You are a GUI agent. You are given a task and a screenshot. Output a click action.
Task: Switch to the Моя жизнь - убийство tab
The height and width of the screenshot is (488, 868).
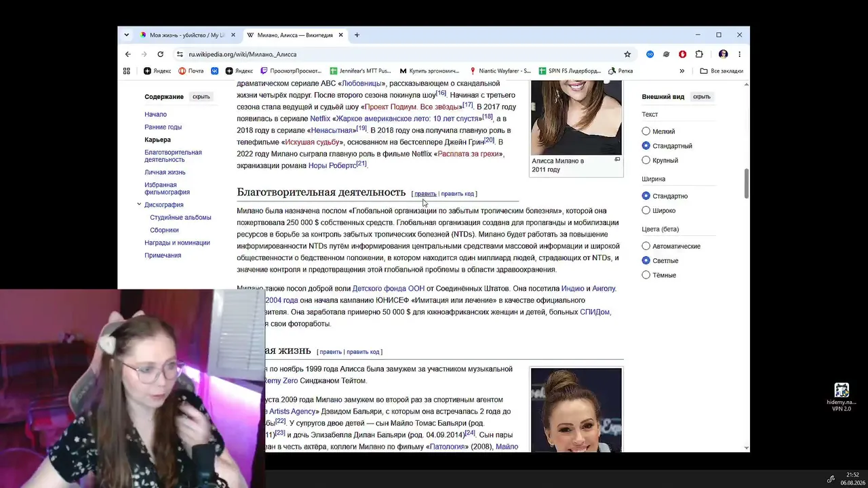(x=182, y=35)
